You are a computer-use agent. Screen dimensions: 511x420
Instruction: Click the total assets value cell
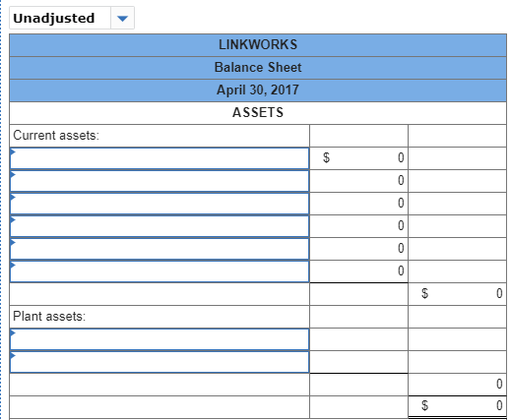[457, 407]
